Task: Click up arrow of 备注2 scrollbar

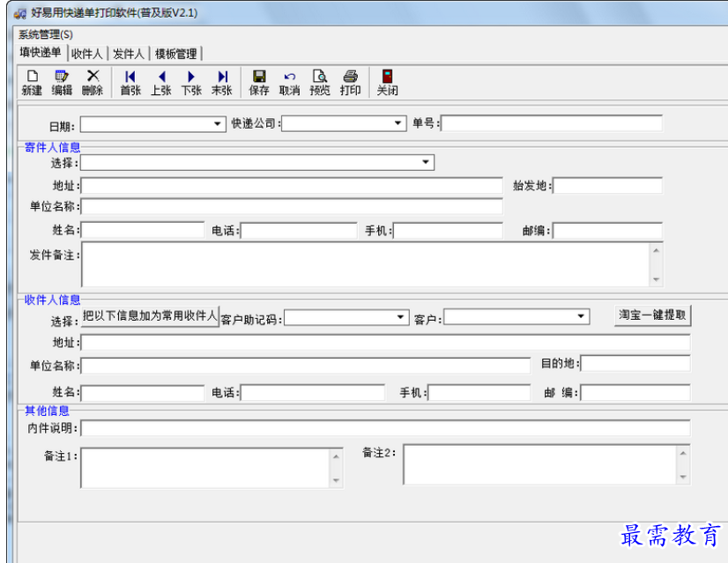Action: [683, 454]
